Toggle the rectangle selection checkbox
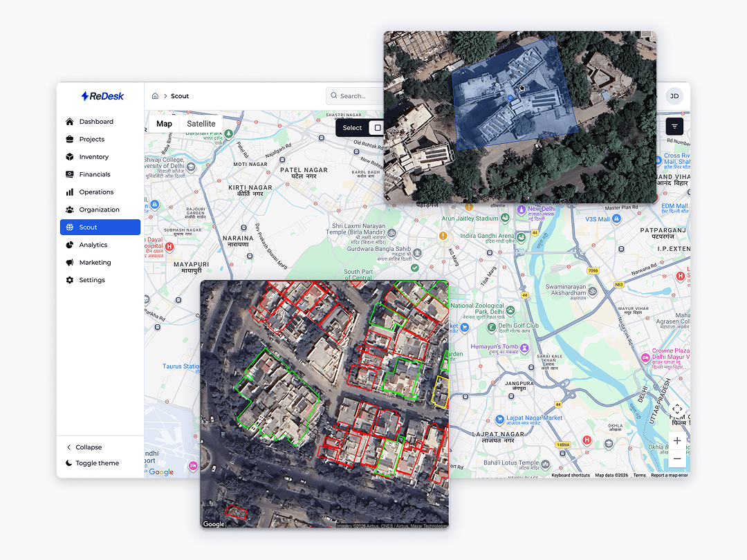 (378, 128)
